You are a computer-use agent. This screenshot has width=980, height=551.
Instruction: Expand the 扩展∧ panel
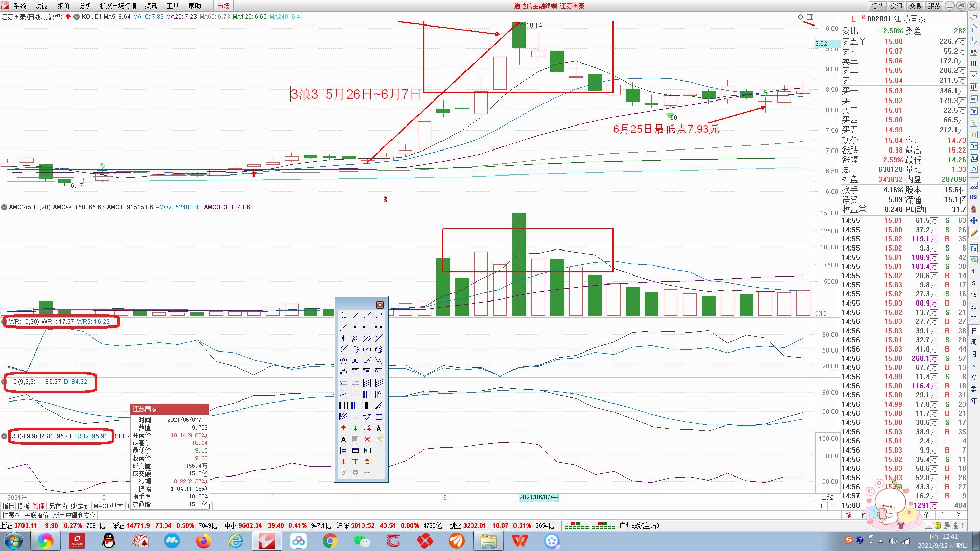[x=11, y=515]
